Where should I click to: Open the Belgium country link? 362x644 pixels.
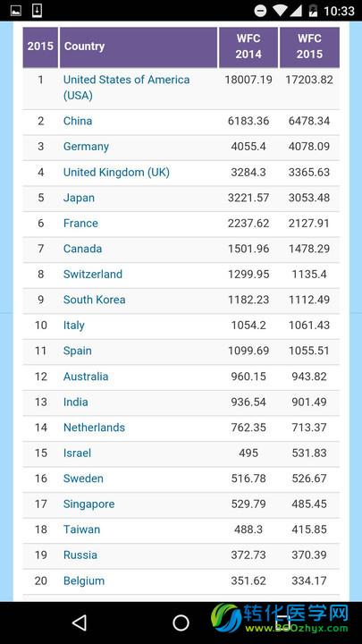click(x=84, y=580)
